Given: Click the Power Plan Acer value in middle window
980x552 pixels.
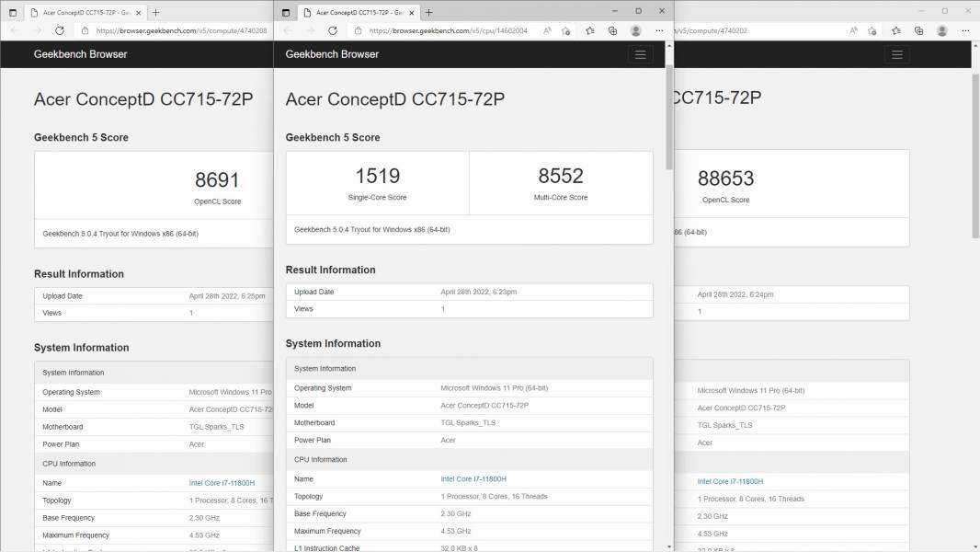Looking at the screenshot, I should [448, 440].
